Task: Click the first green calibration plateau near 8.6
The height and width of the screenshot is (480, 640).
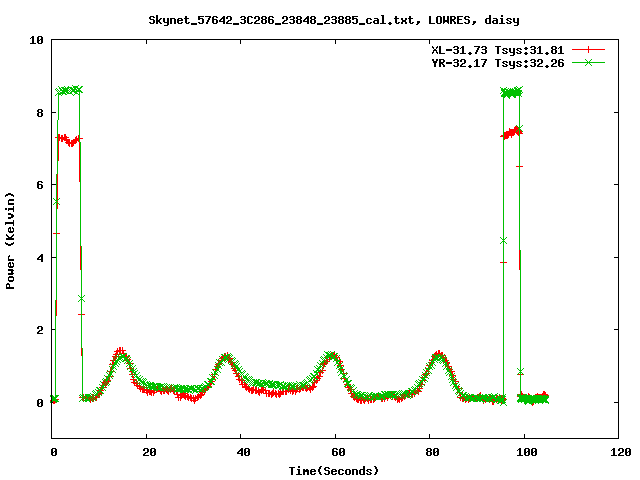Action: coord(69,90)
